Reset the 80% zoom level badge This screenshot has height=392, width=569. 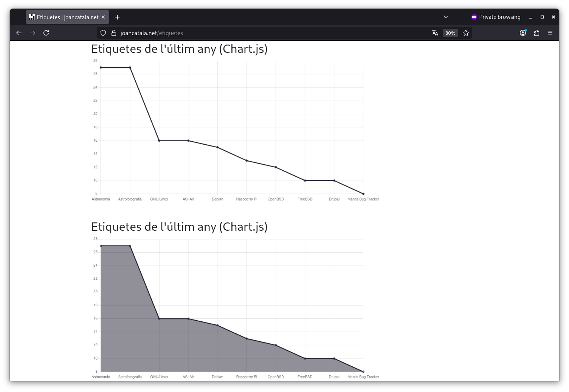click(450, 33)
